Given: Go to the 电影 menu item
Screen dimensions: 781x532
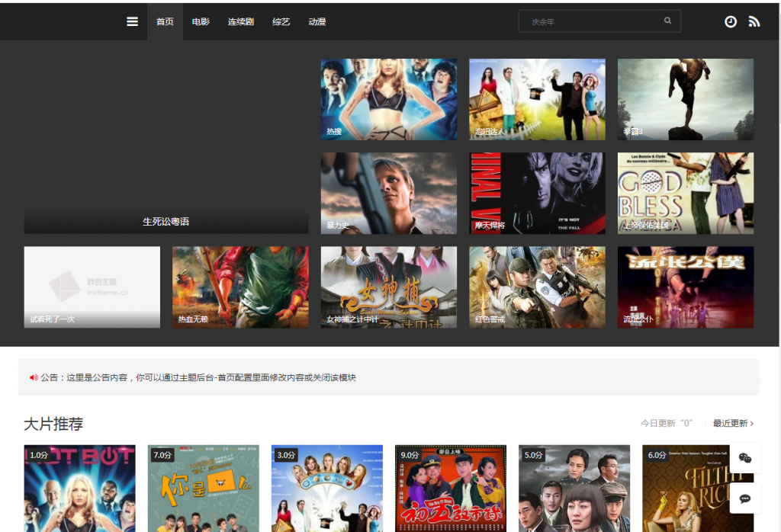Looking at the screenshot, I should click(x=201, y=21).
